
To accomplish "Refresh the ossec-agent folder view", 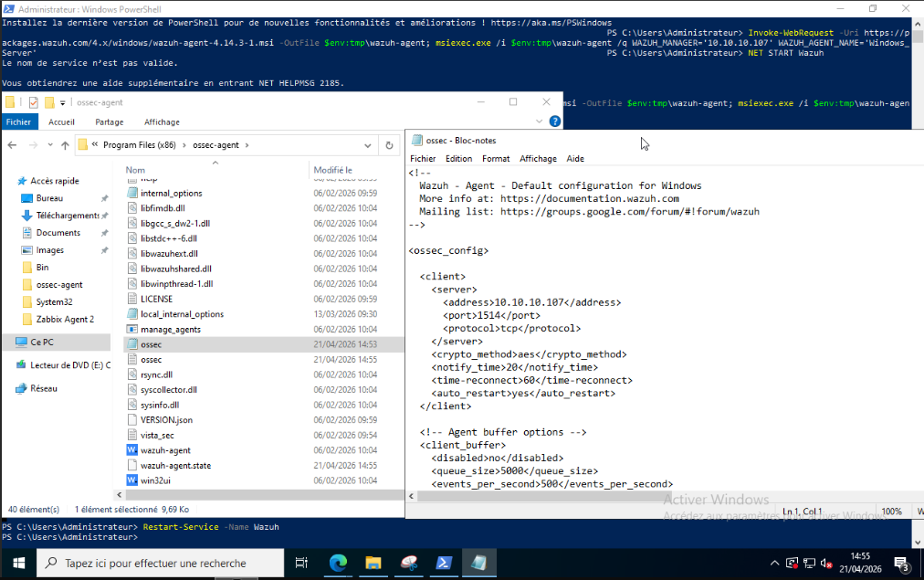I will coord(389,145).
